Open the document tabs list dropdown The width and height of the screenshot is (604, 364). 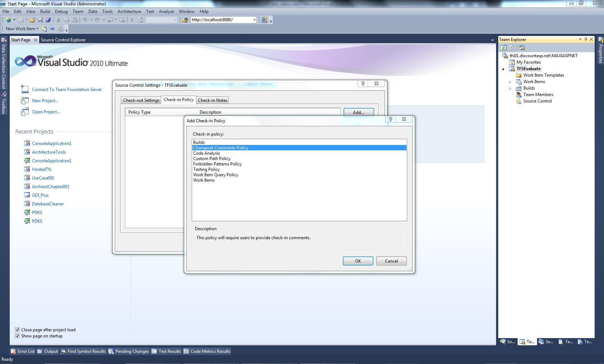[x=492, y=40]
